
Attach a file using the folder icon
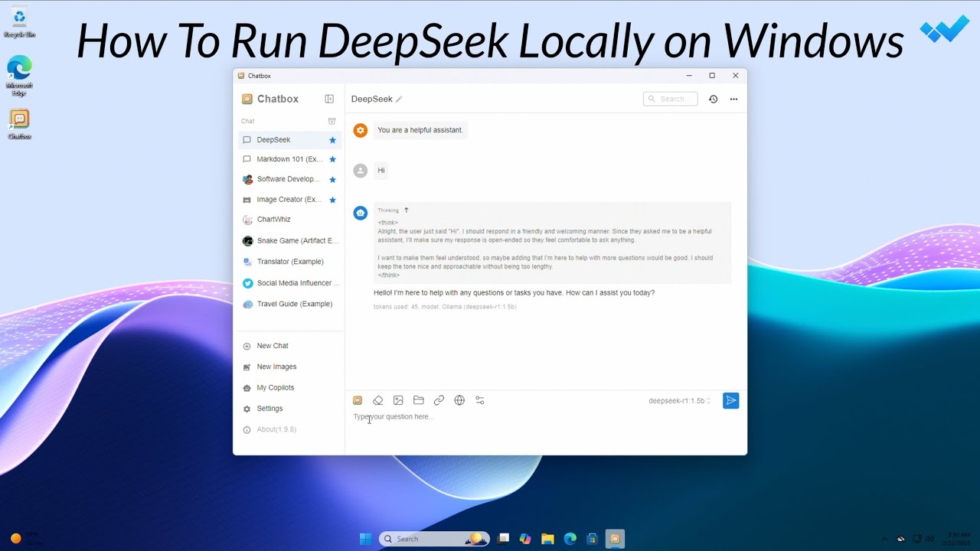click(418, 400)
